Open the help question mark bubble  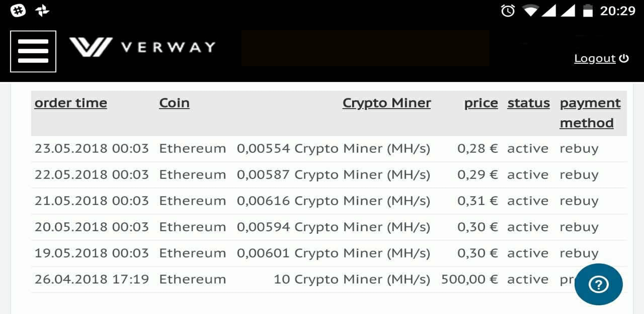pos(598,284)
